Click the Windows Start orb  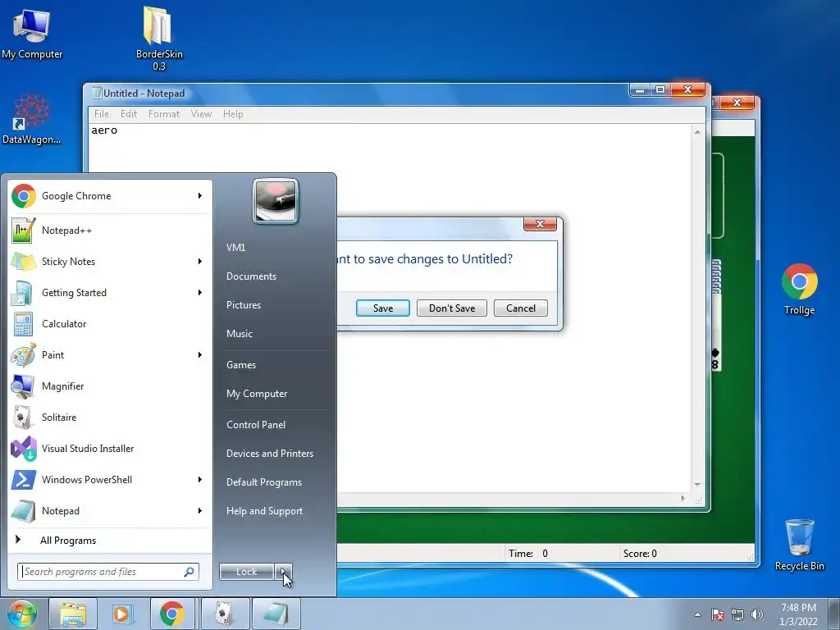click(21, 614)
